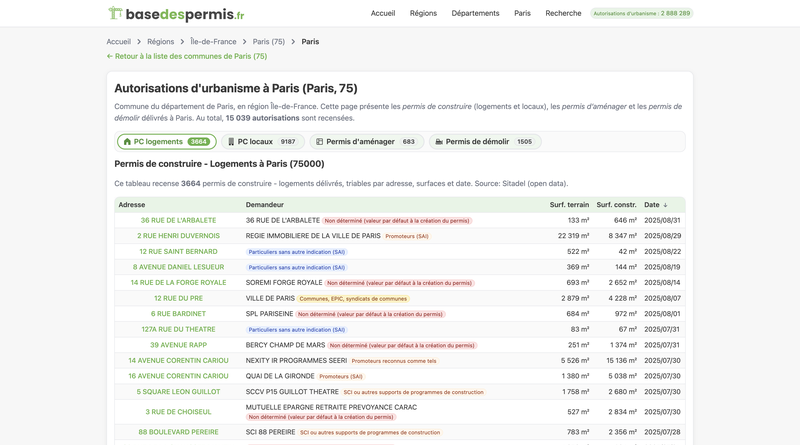This screenshot has width=800, height=445.
Task: Click the basedespermis.fr crane logo icon
Action: click(x=115, y=13)
